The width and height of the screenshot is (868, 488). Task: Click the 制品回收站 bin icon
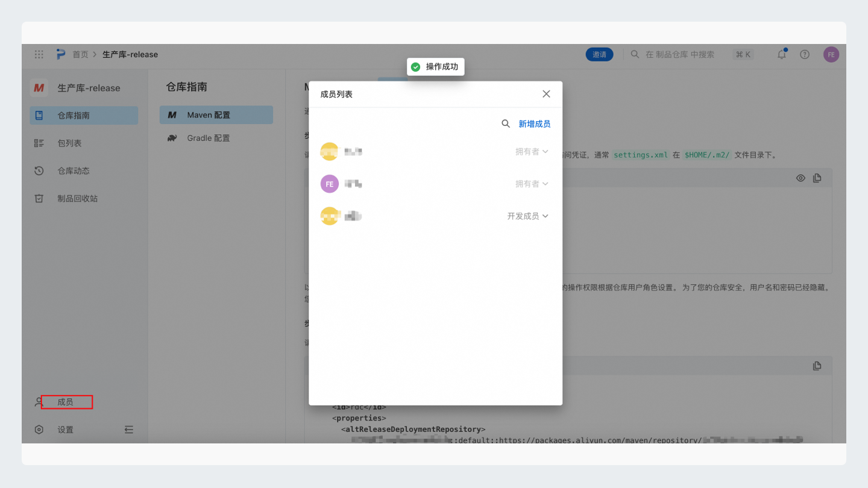[39, 199]
